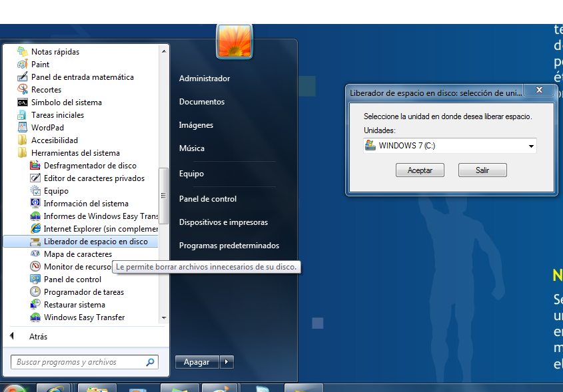The image size is (563, 392).
Task: Click the Informes de Windows Easy Transfer icon
Action: 35,216
